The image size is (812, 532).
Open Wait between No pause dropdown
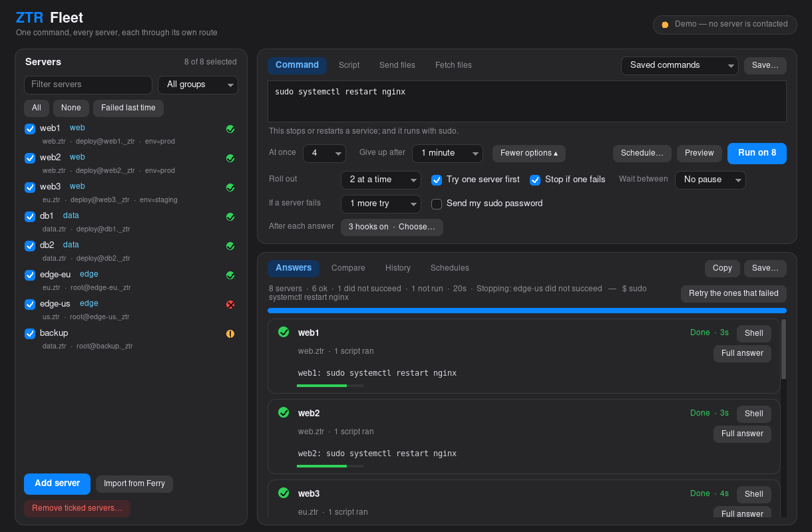pyautogui.click(x=710, y=180)
